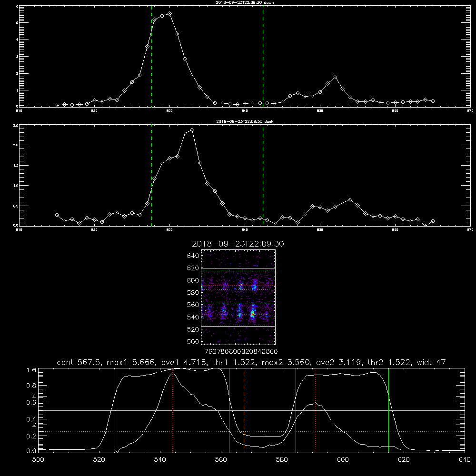Click the highest diamond point in the dawn plot
Image resolution: width=476 pixels, height=476 pixels.
pyautogui.click(x=170, y=14)
